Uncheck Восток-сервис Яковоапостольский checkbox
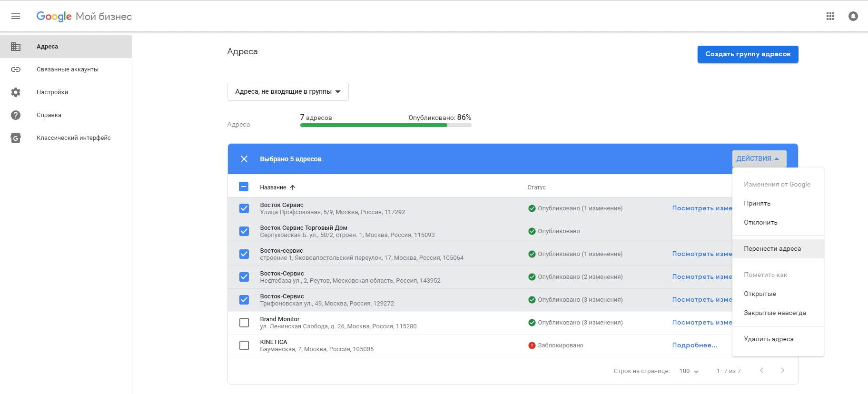Viewport: 868px width, 394px height. [x=244, y=254]
